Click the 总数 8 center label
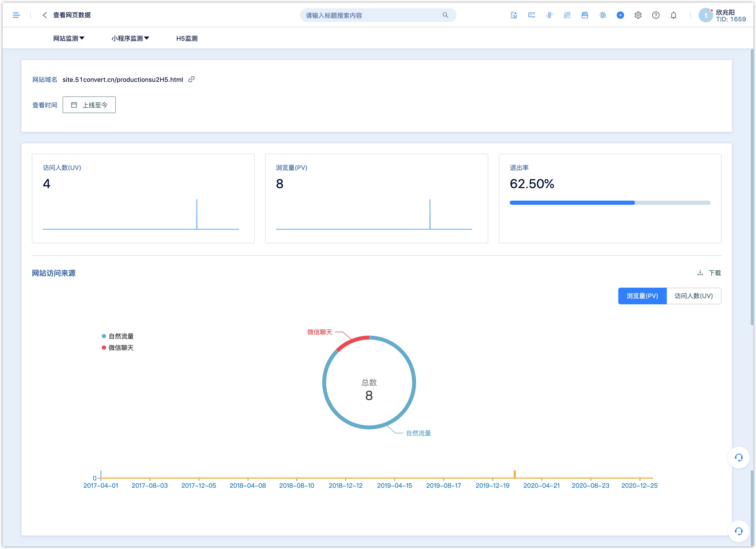Viewport: 756px width, 549px height. click(369, 390)
